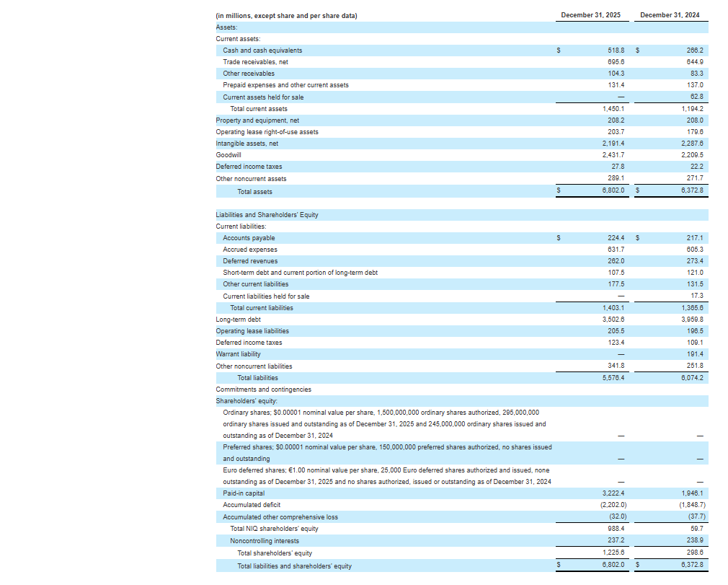Click the Liabilities and Shareholders' Equity heading

click(267, 215)
